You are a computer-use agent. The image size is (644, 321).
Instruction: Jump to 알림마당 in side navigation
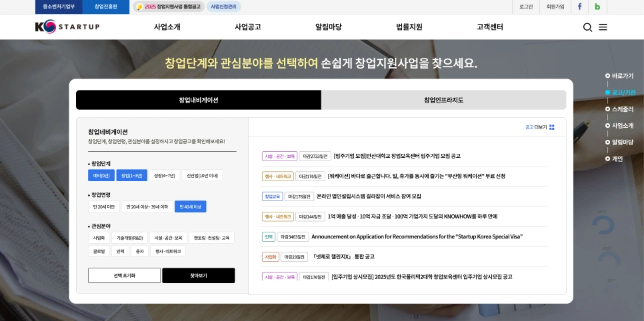coord(623,142)
